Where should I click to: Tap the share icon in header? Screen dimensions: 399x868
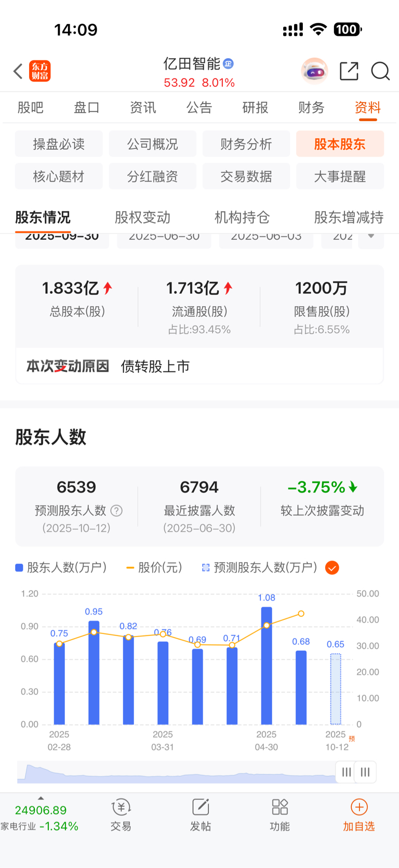tap(349, 71)
